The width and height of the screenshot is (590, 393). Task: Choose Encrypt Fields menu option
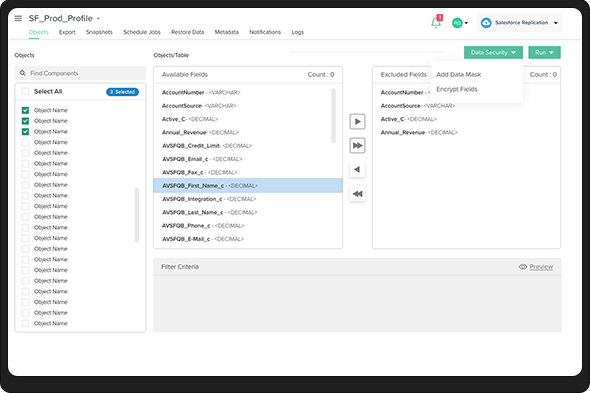[x=456, y=89]
